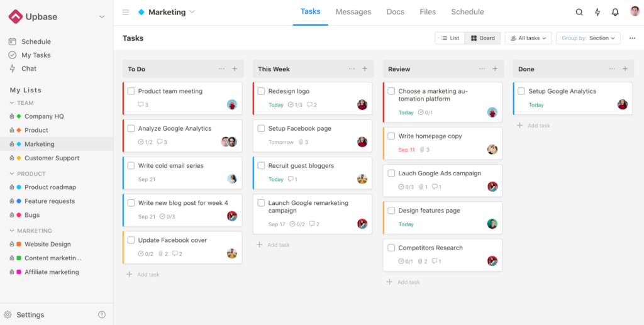This screenshot has height=325, width=644.
Task: Click plus icon in To Do header
Action: (x=235, y=69)
